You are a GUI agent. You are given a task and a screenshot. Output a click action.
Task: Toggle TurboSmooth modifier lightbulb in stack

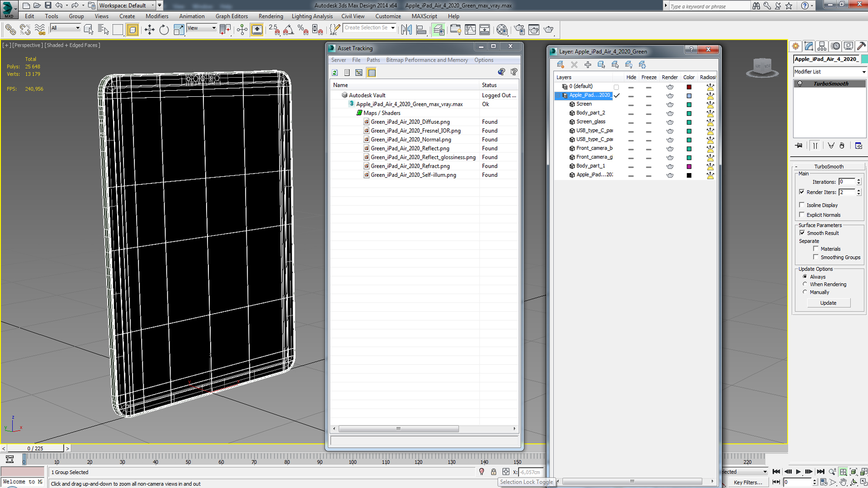800,84
